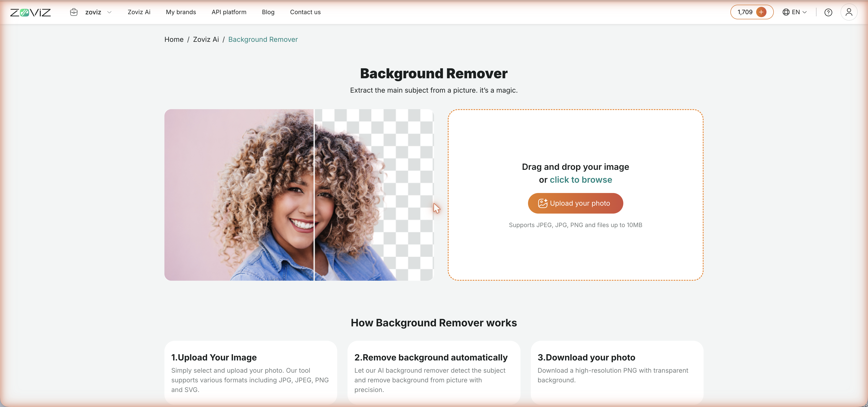Click the Background Remover breadcrumb
Screen dimensions: 868x407
click(263, 39)
